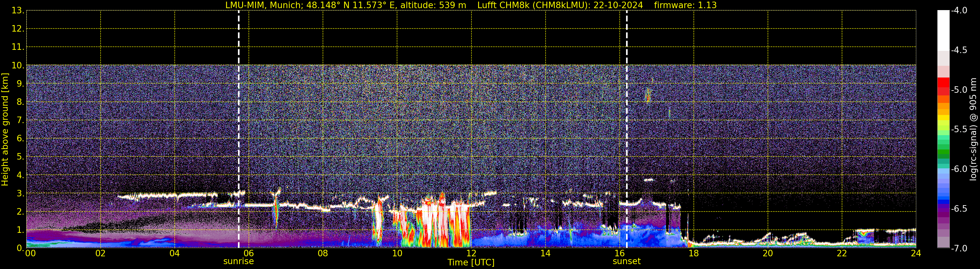Select the 'Height above ground [km]' axis title

pyautogui.click(x=5, y=130)
